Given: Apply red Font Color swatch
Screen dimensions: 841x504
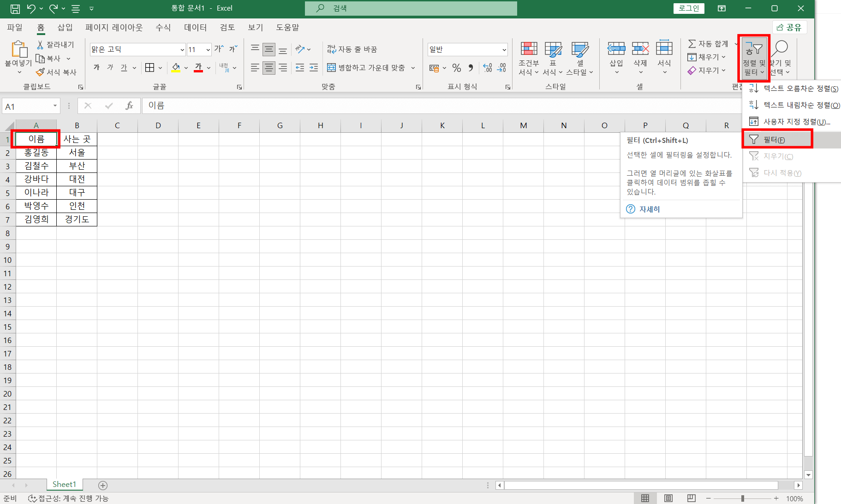Looking at the screenshot, I should pyautogui.click(x=198, y=68).
